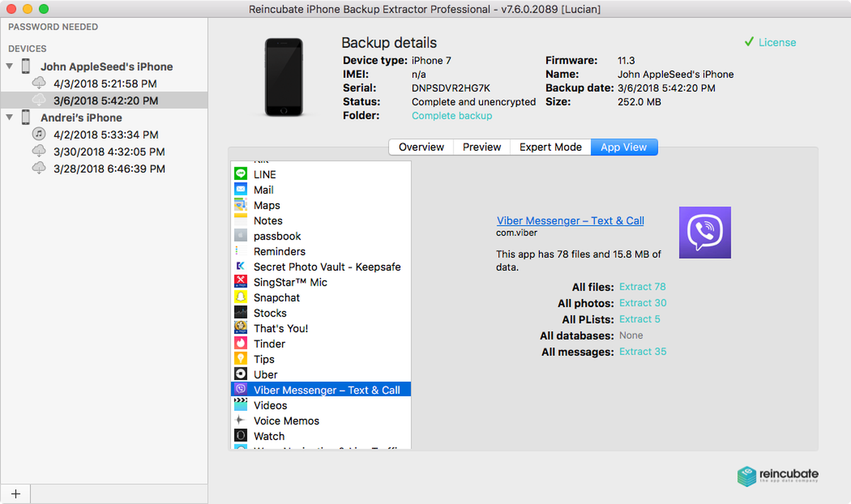Select the Uber app icon
Viewport: 851px width, 504px height.
tap(241, 375)
